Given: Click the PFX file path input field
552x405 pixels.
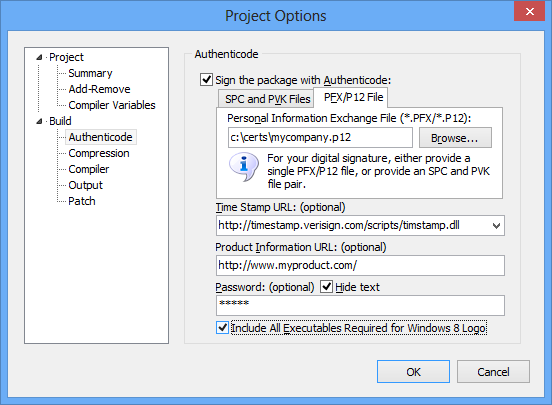Looking at the screenshot, I should (320, 138).
